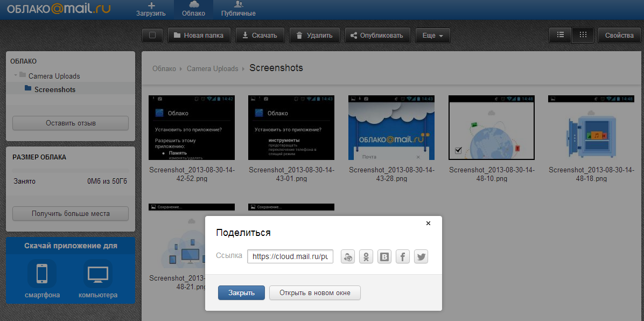Click the Загрузить upload tab
This screenshot has height=321, width=644.
pyautogui.click(x=151, y=10)
